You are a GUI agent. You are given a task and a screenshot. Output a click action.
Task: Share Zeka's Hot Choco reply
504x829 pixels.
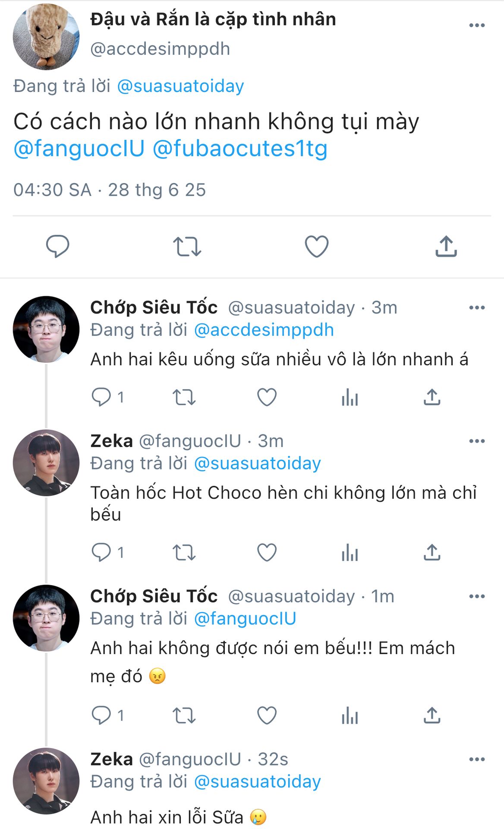[432, 552]
